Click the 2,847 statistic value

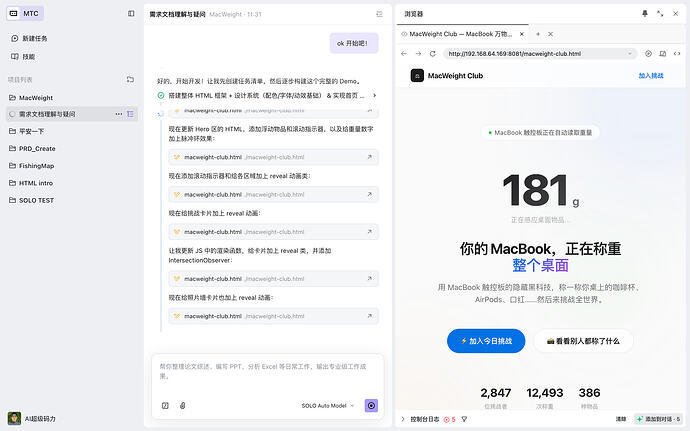point(495,393)
